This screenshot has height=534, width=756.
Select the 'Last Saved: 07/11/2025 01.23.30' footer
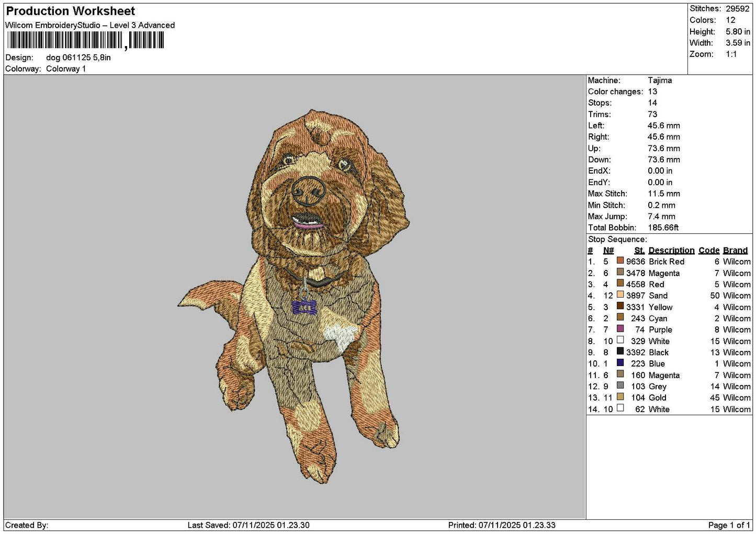(249, 525)
